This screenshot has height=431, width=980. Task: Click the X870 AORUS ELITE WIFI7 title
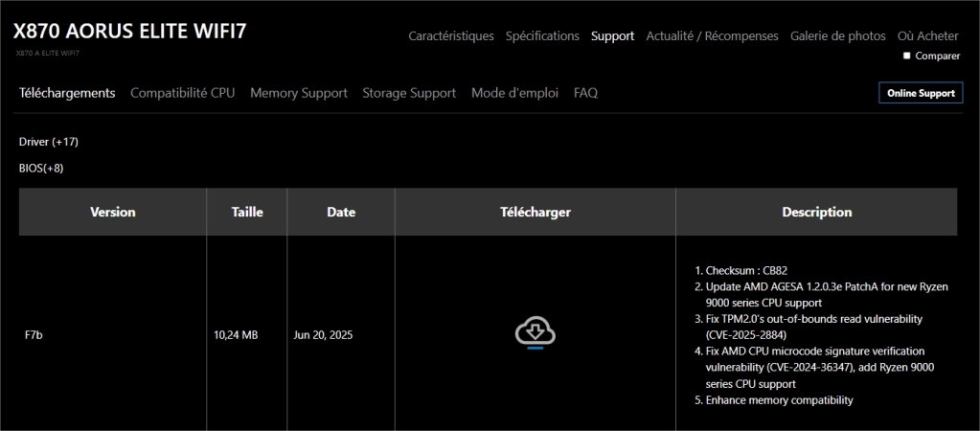[x=130, y=32]
